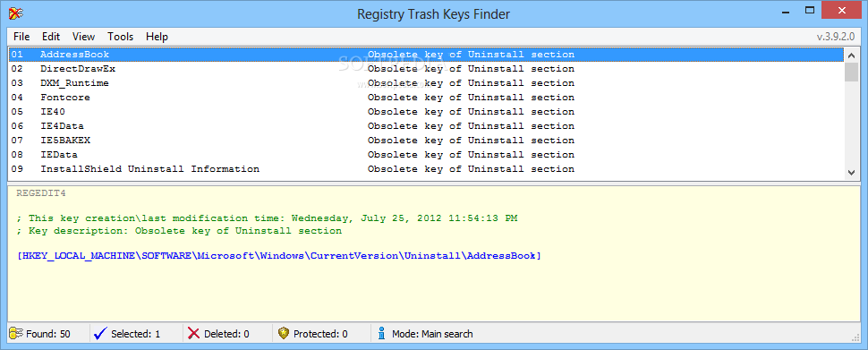Open the File menu

pyautogui.click(x=21, y=37)
